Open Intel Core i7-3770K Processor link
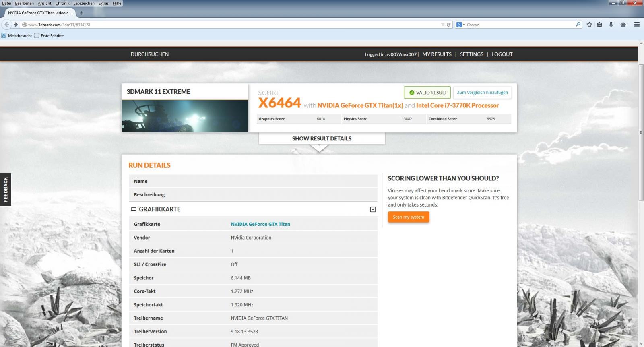 pyautogui.click(x=458, y=105)
